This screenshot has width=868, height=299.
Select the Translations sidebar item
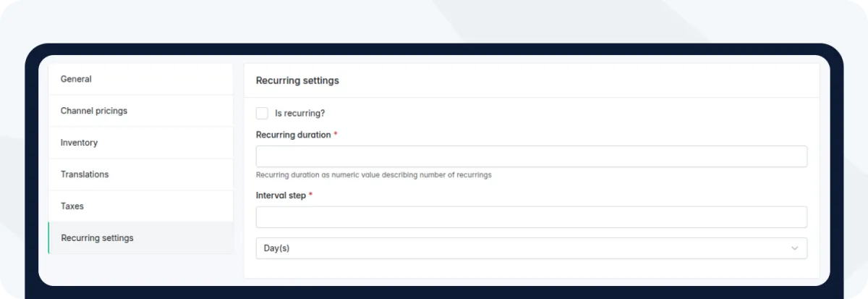tap(85, 174)
